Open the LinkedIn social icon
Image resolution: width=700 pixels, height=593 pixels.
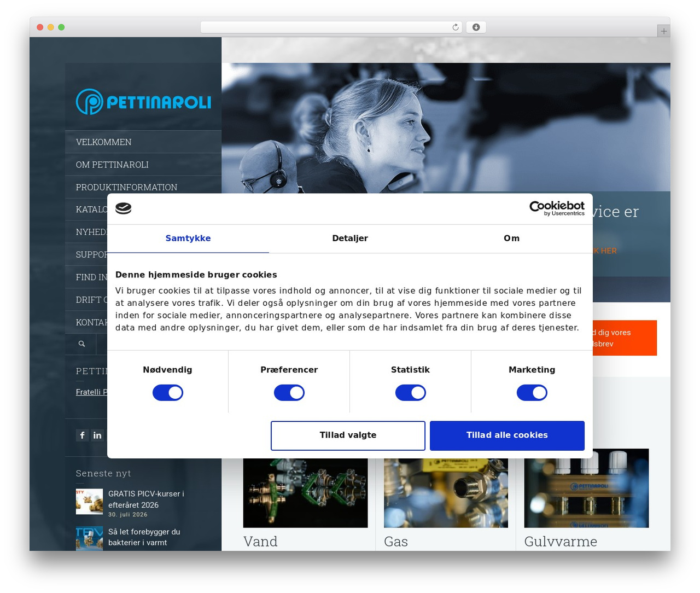(97, 435)
